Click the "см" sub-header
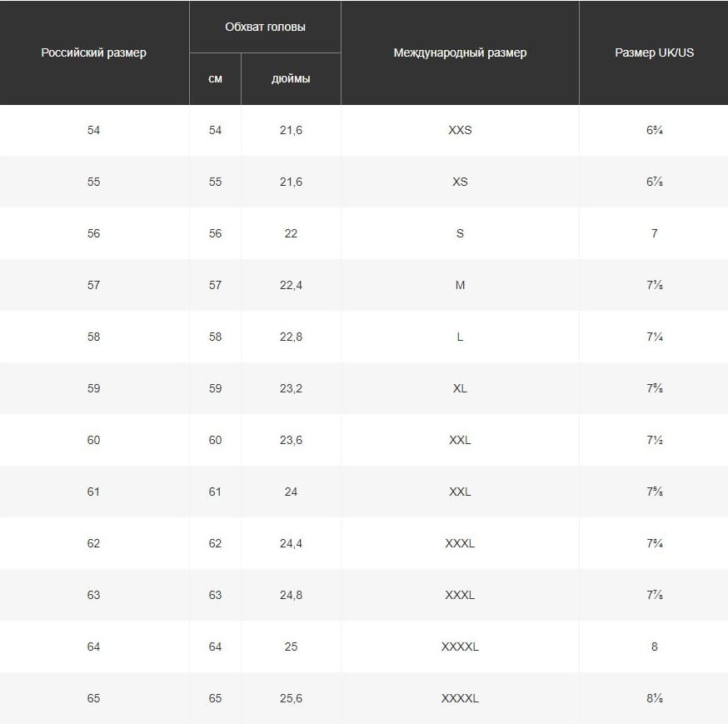Viewport: 728px width, 724px height. pos(215,79)
